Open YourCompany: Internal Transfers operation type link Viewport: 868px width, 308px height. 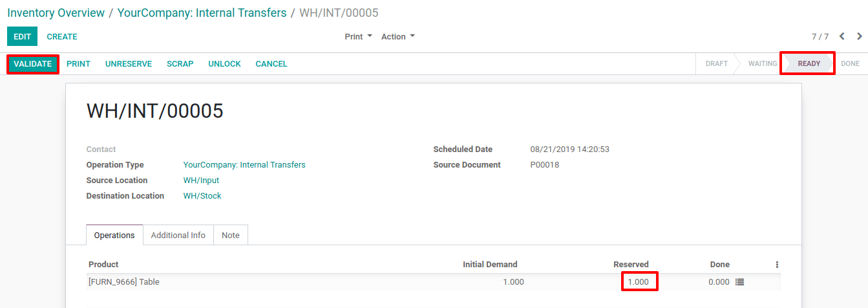(x=244, y=165)
